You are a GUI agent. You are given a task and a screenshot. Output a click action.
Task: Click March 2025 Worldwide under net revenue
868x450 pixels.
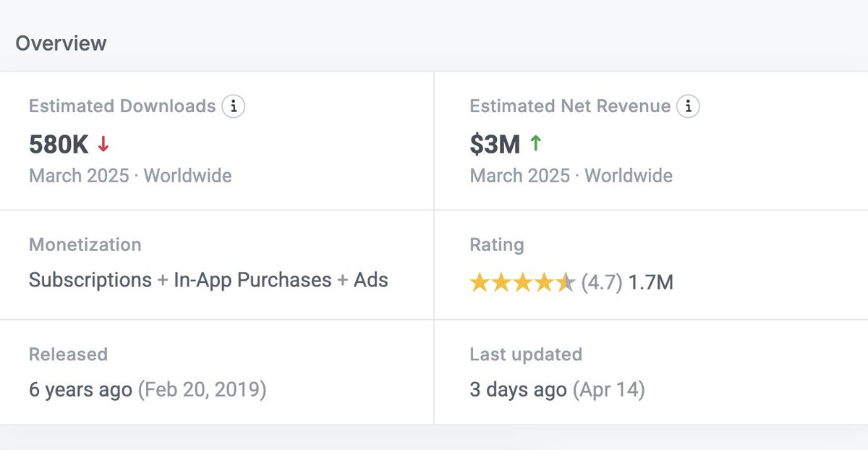[x=570, y=175]
